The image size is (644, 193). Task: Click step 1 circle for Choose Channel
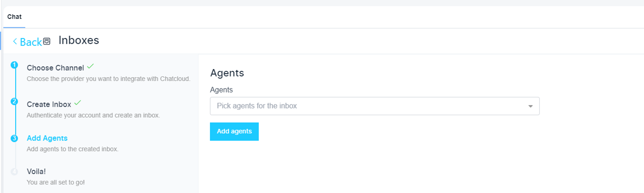[x=14, y=65]
